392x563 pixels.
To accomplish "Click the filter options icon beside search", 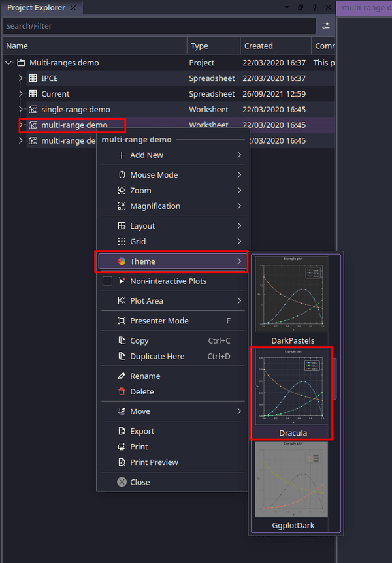I will click(326, 26).
